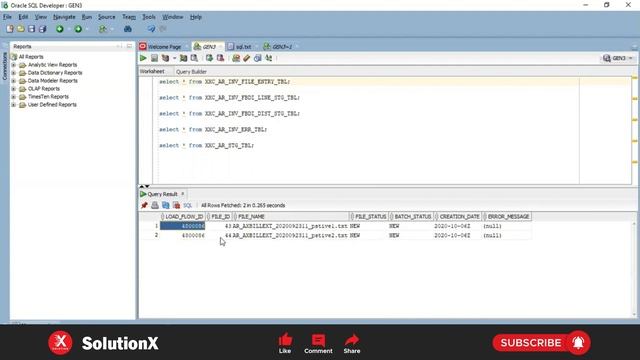Open the File menu
640x360 pixels.
coord(7,17)
